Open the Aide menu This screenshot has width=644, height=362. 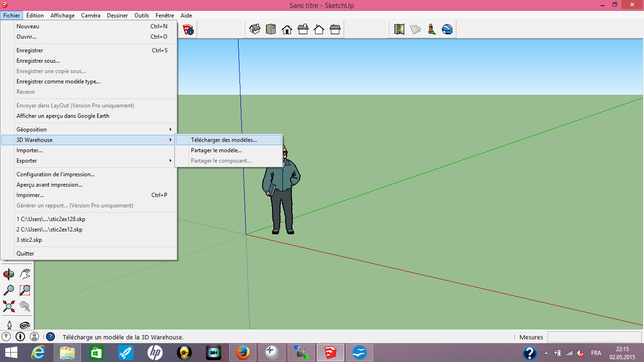pos(186,16)
